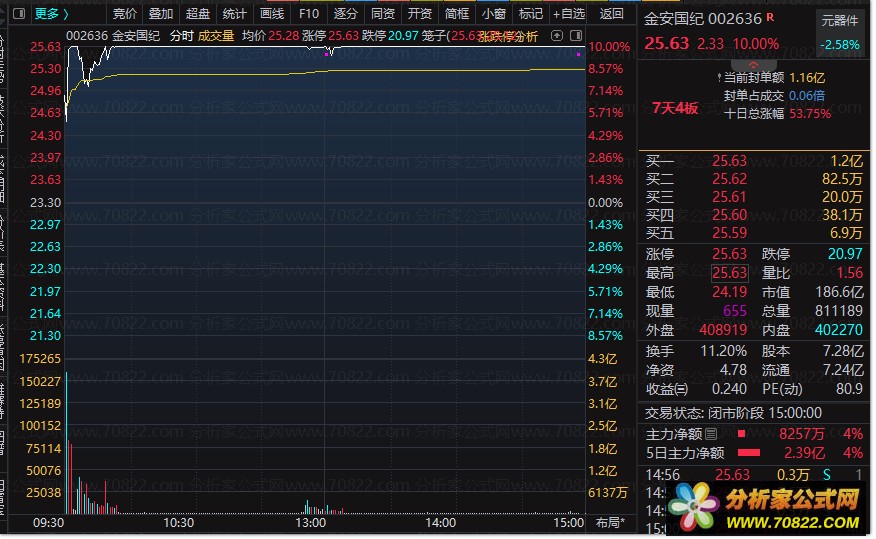Image resolution: width=876 pixels, height=539 pixels.
Task: Click the 成交量 volume indicator label
Action: coord(216,36)
